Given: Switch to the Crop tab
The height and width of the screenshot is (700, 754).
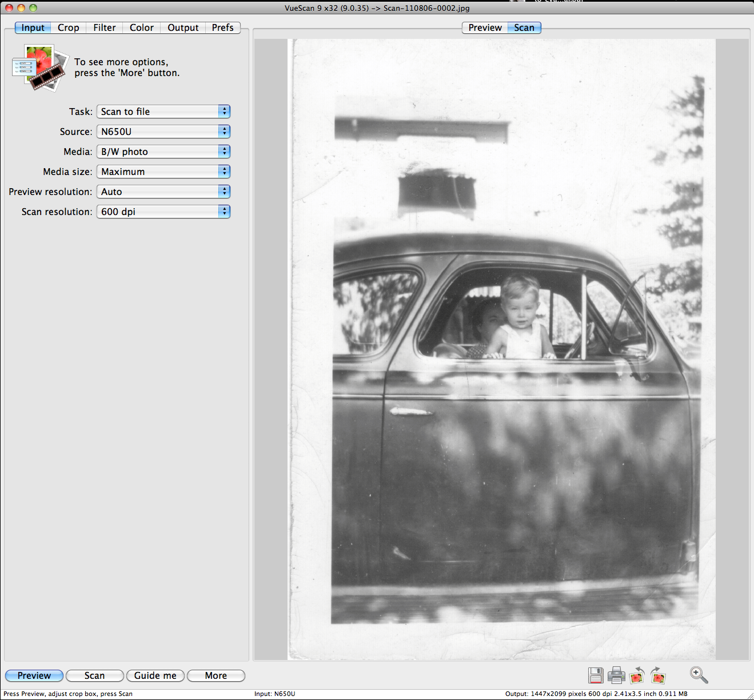Looking at the screenshot, I should coord(69,27).
